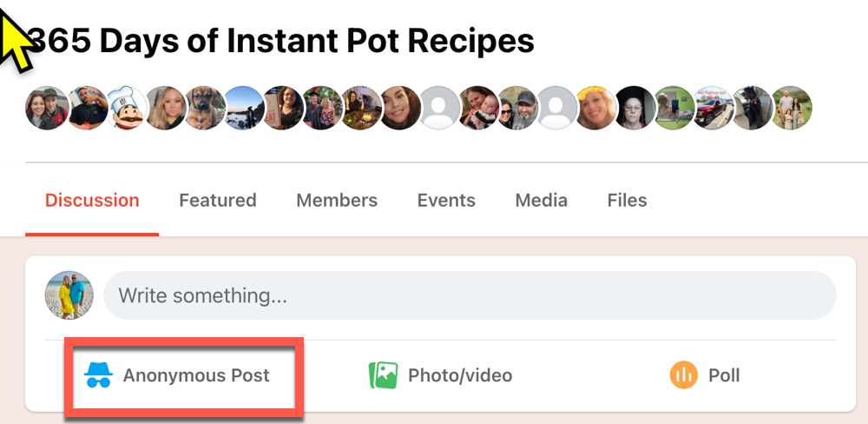Click the green Photo/video icon
This screenshot has width=868, height=424.
(x=383, y=375)
